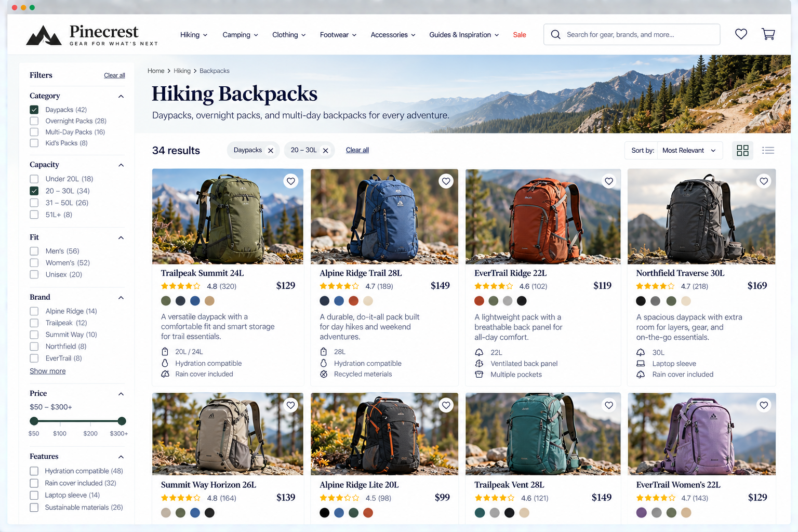Check the Overnight Packs category
The image size is (798, 532).
[34, 121]
